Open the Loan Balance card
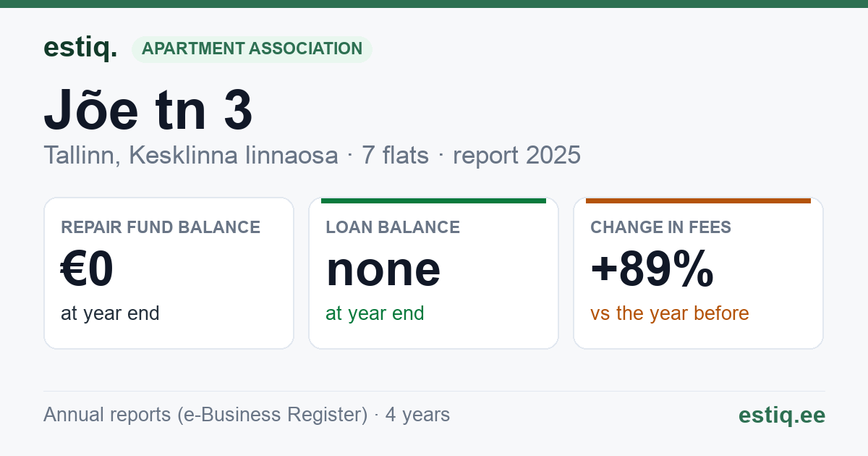868x456 pixels. pos(433,273)
